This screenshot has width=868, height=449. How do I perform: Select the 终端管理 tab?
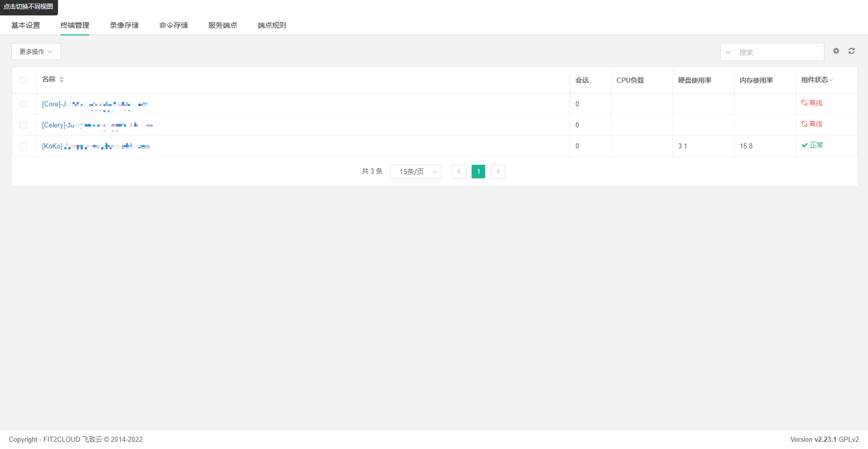[75, 25]
